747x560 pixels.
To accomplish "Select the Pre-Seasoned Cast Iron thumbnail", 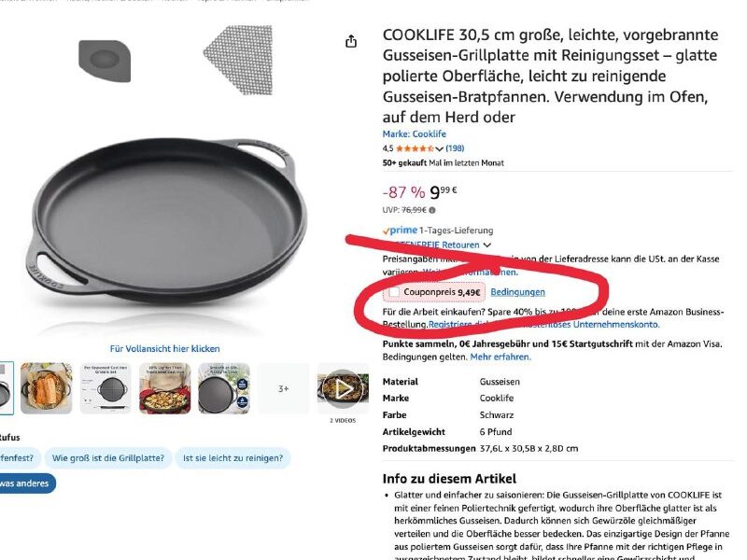I will pyautogui.click(x=106, y=388).
